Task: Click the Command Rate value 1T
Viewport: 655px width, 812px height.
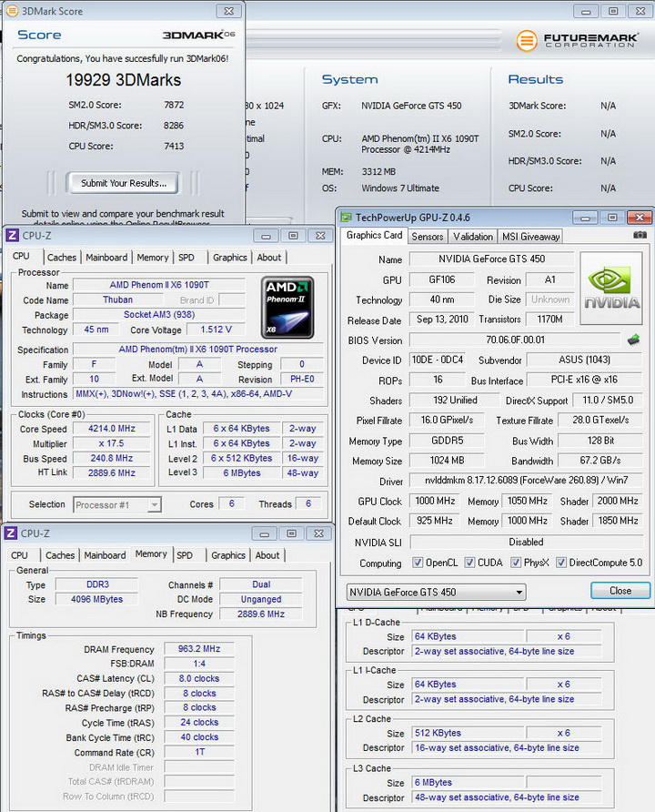Action: [x=199, y=752]
